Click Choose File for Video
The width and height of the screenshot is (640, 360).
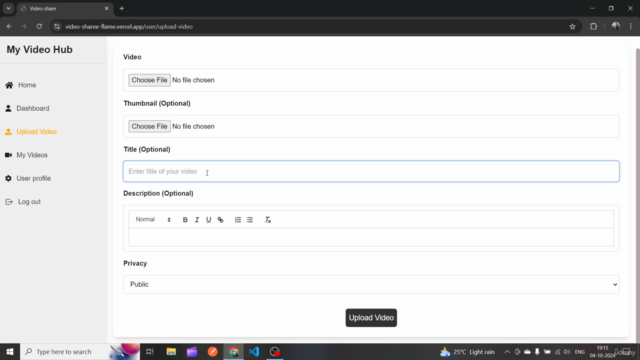pyautogui.click(x=149, y=80)
